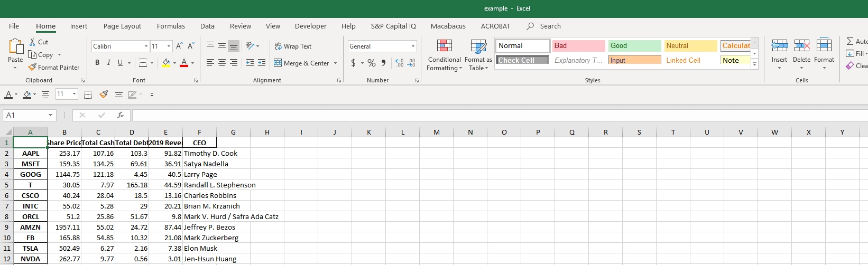Viewport: 868px width, 265px height.
Task: Click the Comma Style icon
Action: (383, 63)
